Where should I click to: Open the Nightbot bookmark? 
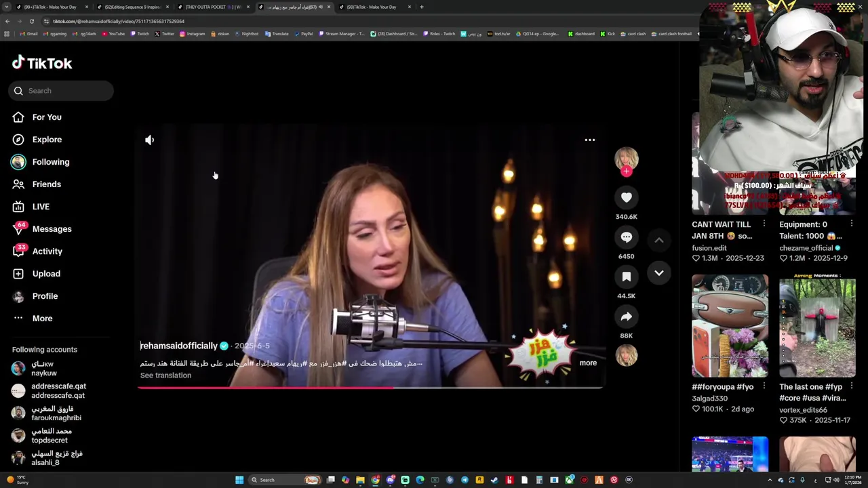click(x=246, y=34)
